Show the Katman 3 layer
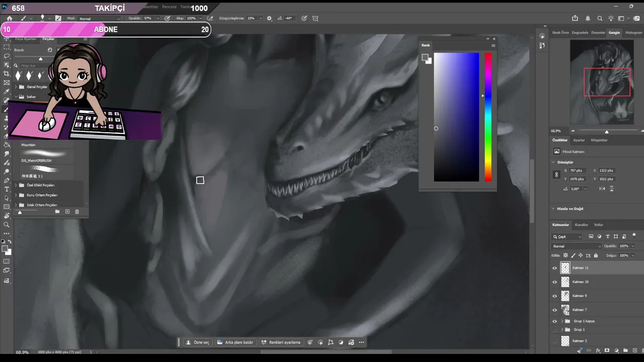This screenshot has width=644, height=362. 555,341
